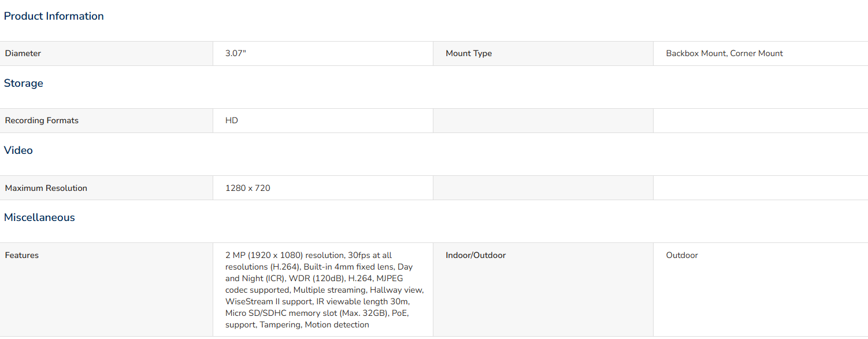The width and height of the screenshot is (868, 339).
Task: Select the Maximum Resolution label
Action: [x=46, y=188]
